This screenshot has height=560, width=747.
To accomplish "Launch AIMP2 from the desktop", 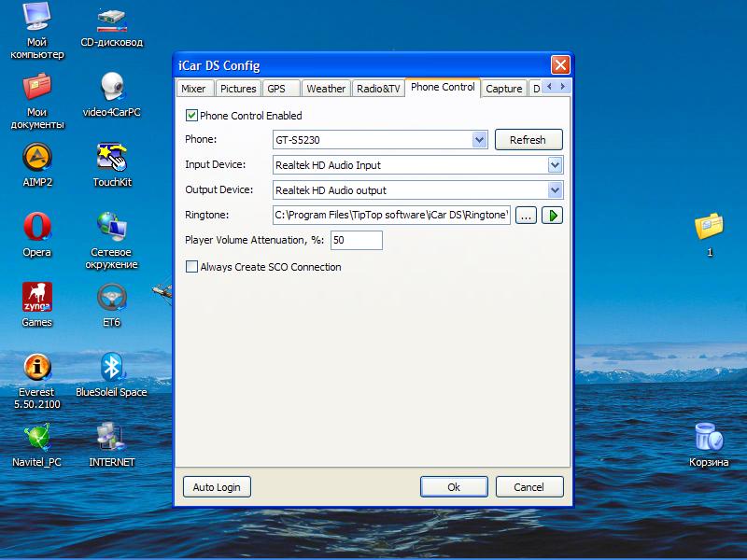I will point(37,157).
